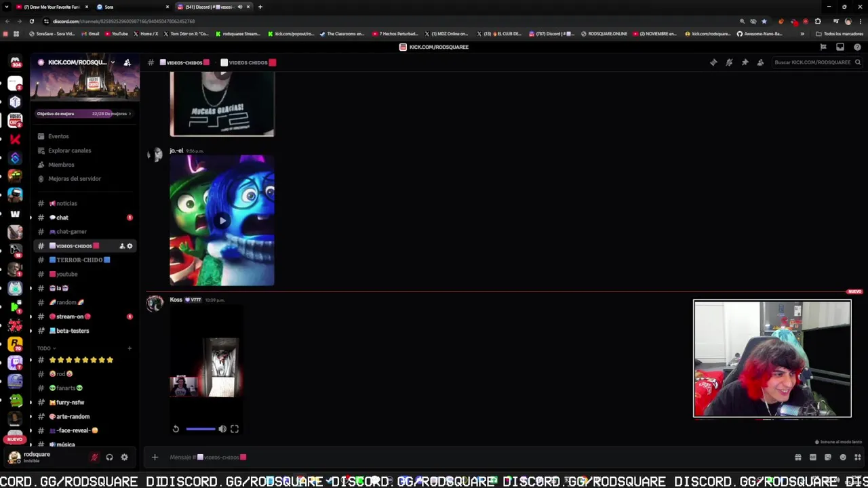Open the Pepe frog server icon
Screen dimensions: 868x488
[x=15, y=401]
